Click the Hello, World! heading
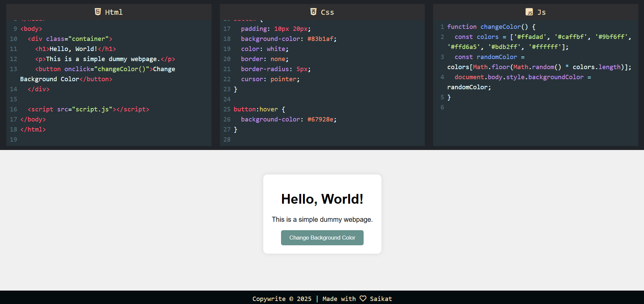The image size is (644, 304). pyautogui.click(x=322, y=199)
